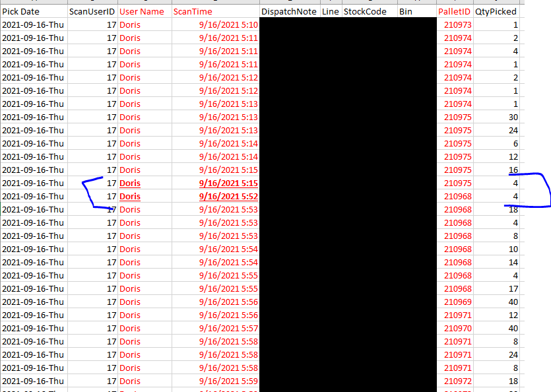Image resolution: width=551 pixels, height=392 pixels.
Task: Select PalletID 210975 in bold 5:15 row
Action: click(455, 183)
